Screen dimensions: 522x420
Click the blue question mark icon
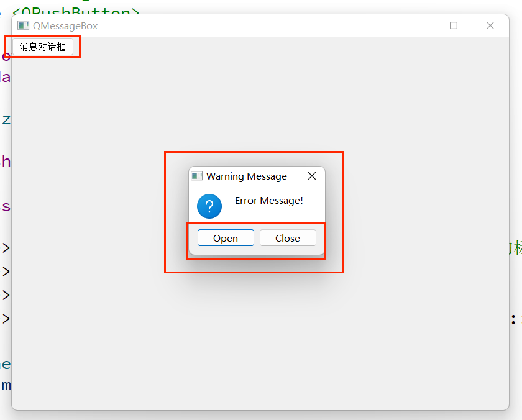[x=209, y=206]
